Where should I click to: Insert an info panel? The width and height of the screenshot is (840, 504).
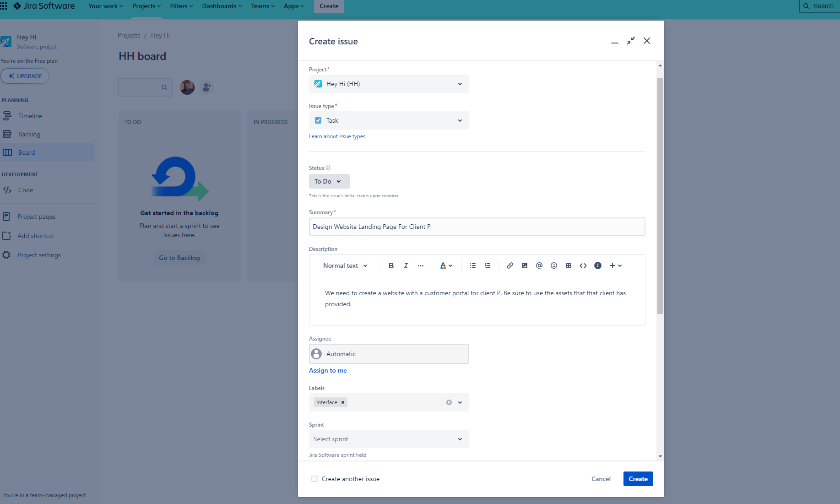tap(597, 266)
